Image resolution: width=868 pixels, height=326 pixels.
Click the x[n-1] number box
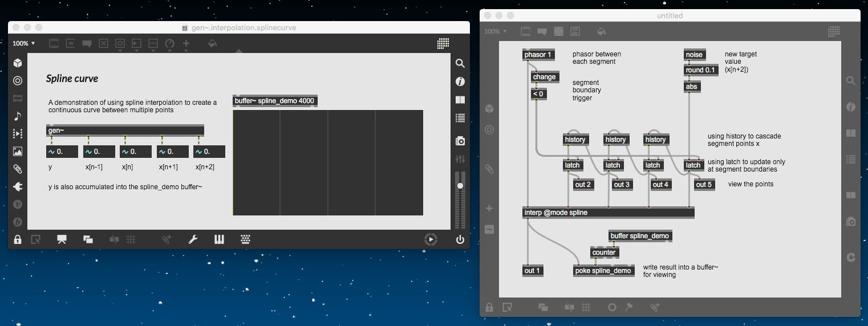pos(99,152)
